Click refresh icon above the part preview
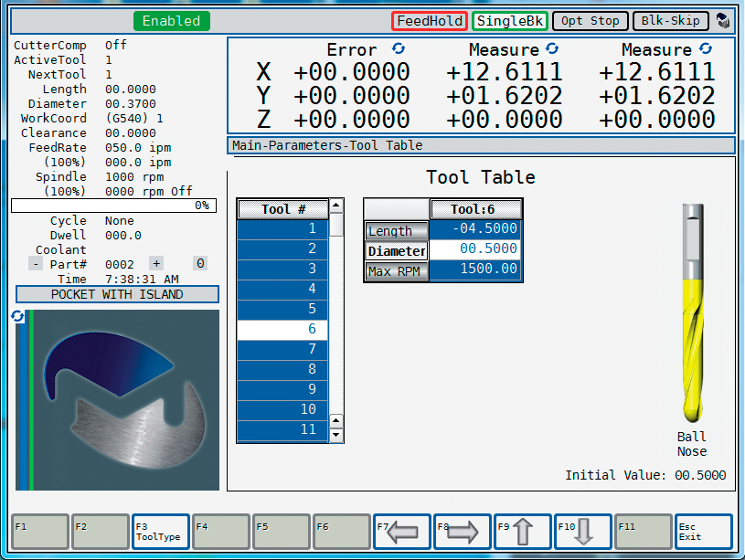 click(17, 316)
